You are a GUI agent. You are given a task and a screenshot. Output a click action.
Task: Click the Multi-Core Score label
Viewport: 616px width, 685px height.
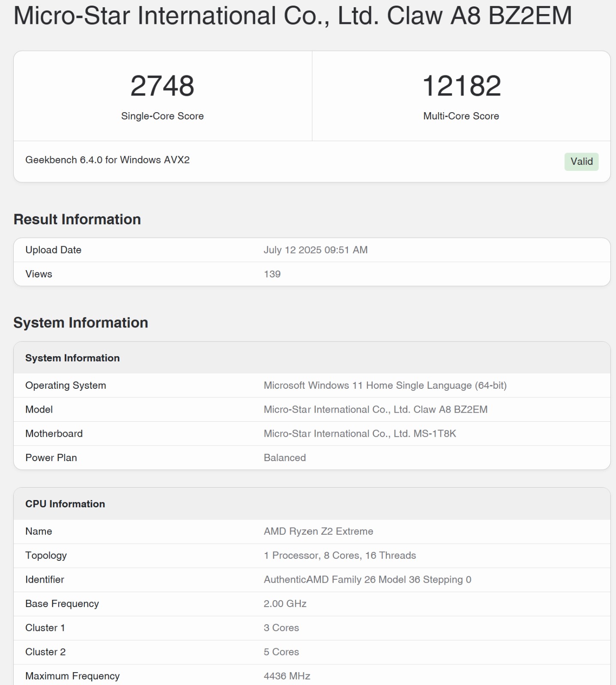461,116
